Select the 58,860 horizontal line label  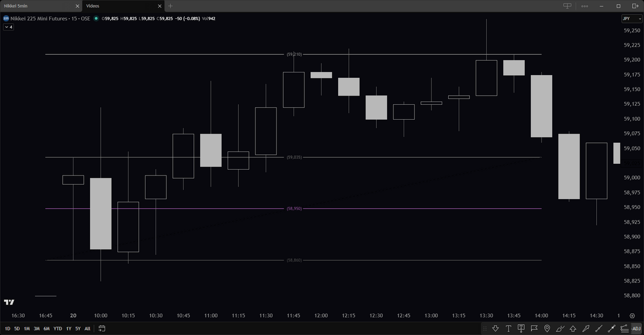294,260
